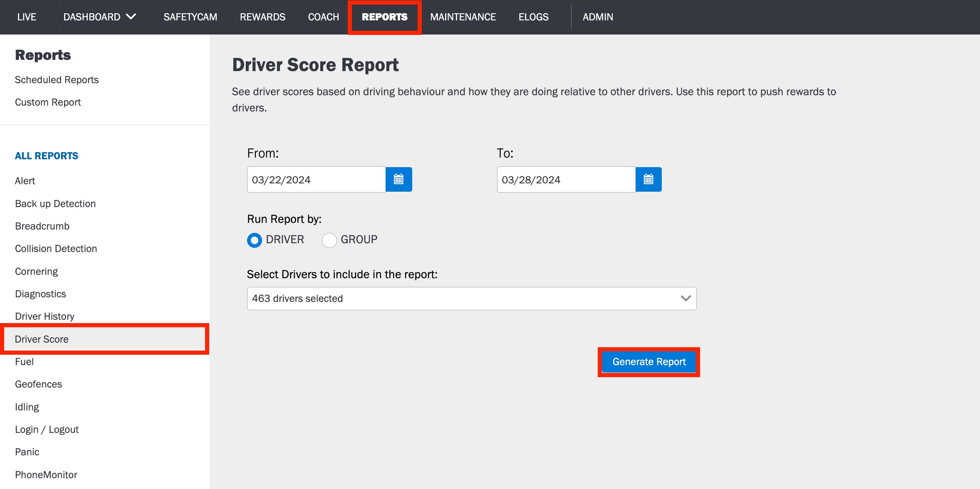Select the GROUP radio option
The height and width of the screenshot is (489, 980).
pos(329,240)
